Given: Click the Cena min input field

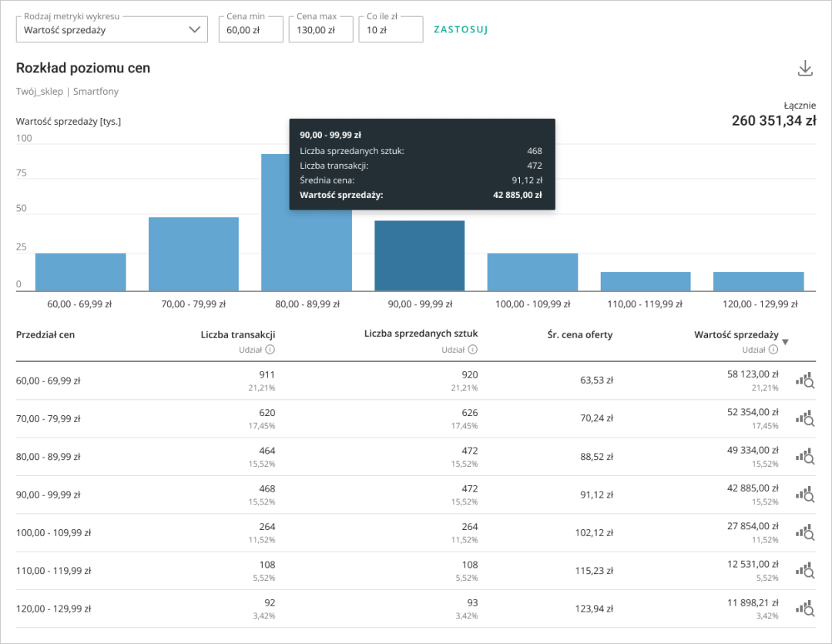Looking at the screenshot, I should (x=250, y=30).
